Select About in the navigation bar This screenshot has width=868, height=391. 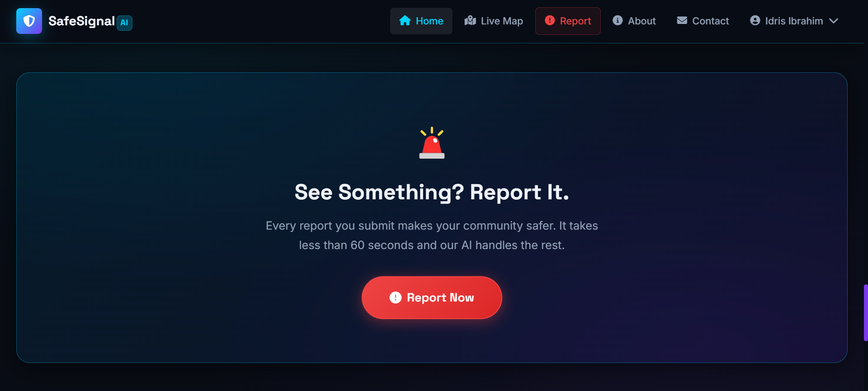tap(634, 21)
